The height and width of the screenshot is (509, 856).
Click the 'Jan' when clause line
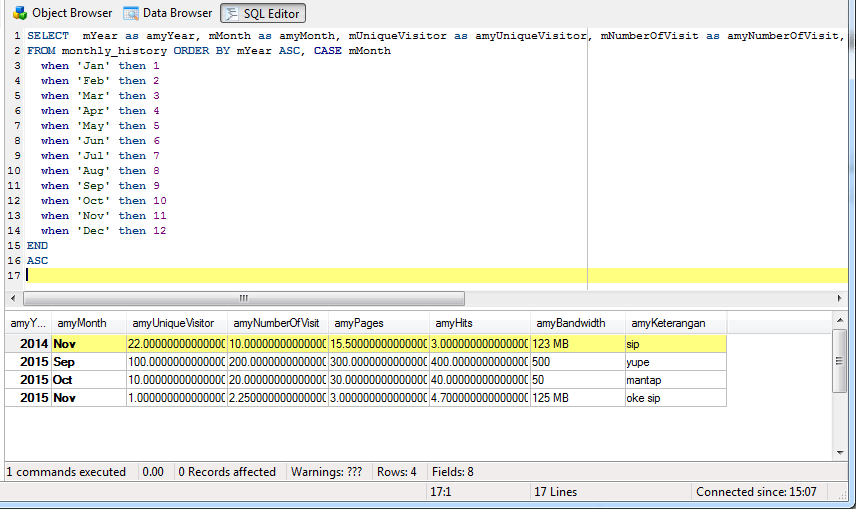pos(100,66)
